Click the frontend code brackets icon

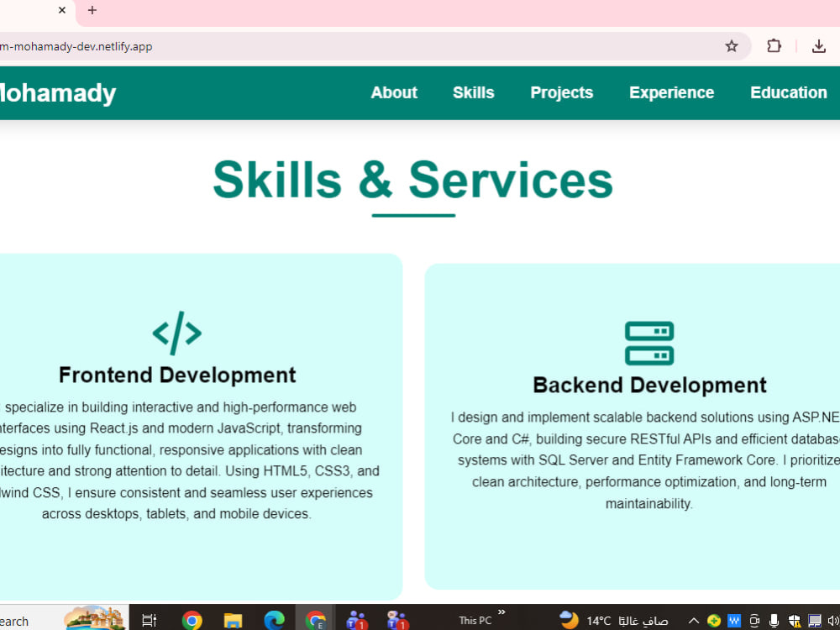(x=176, y=333)
